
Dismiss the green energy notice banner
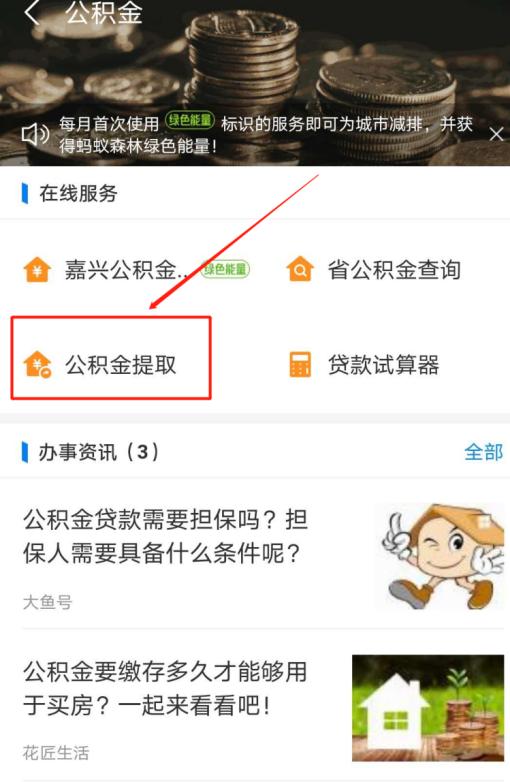[x=496, y=134]
